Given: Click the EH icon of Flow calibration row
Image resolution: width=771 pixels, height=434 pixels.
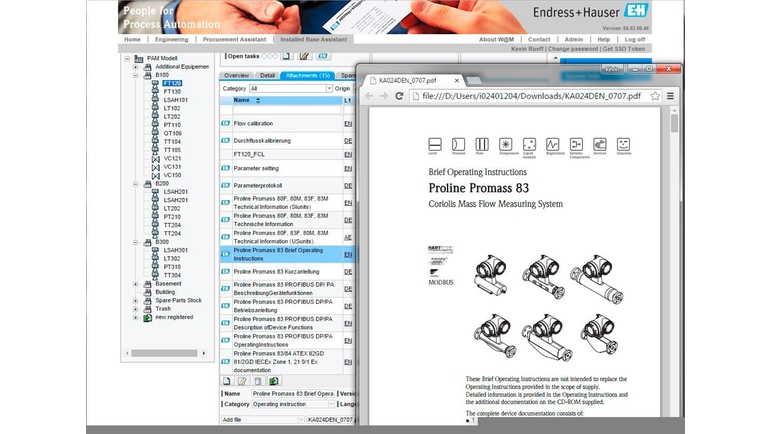Looking at the screenshot, I should point(226,123).
